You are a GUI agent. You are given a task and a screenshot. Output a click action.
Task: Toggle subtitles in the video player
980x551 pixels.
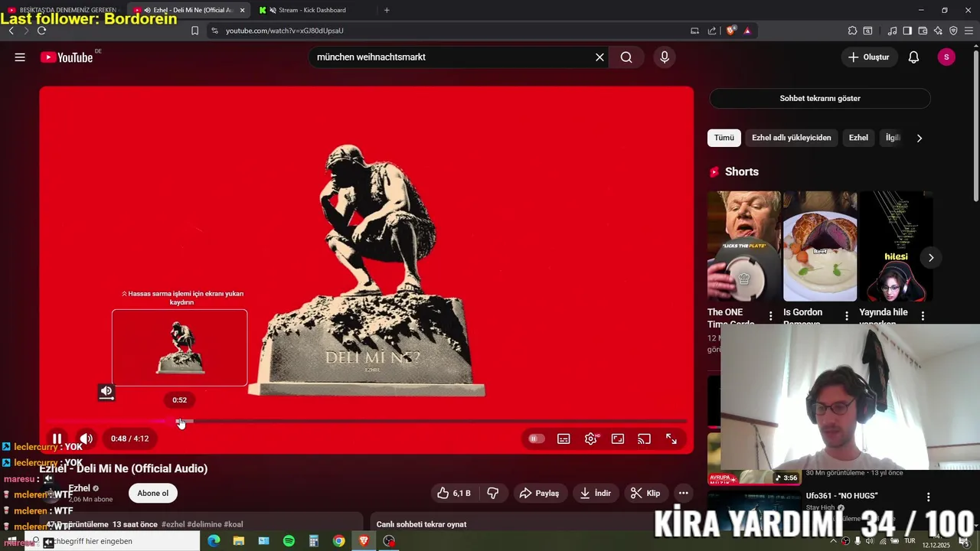563,439
